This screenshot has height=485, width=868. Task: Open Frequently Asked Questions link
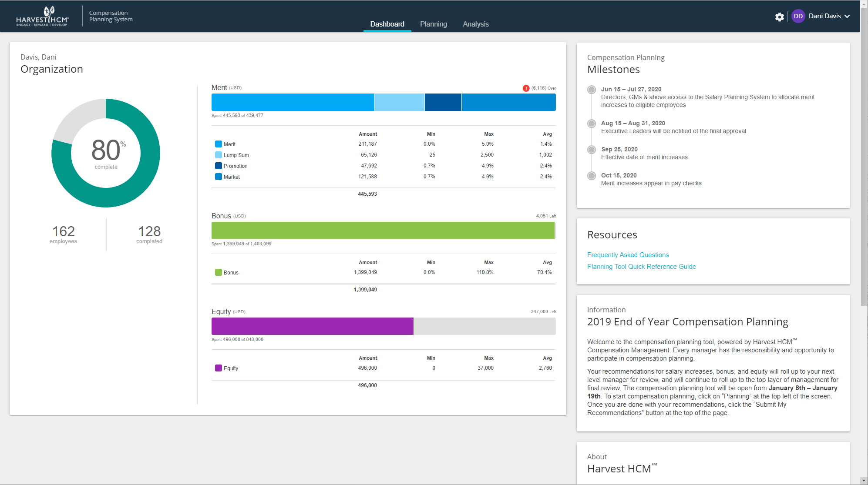tap(627, 255)
